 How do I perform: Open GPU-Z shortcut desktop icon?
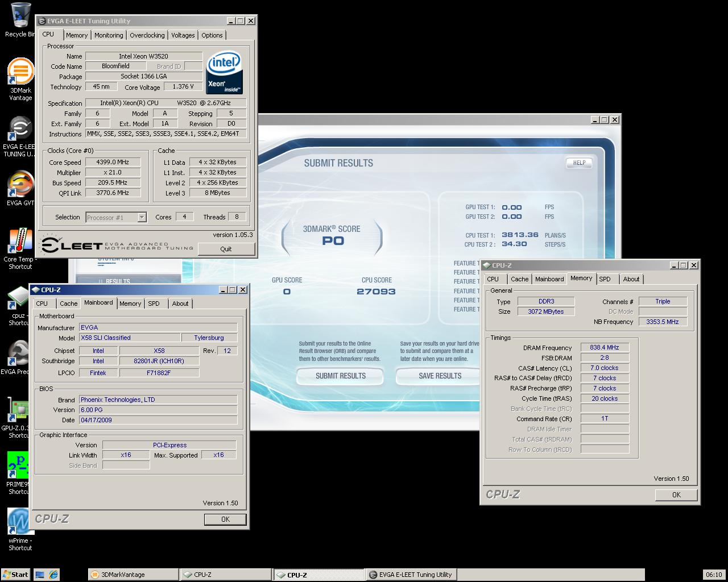[x=16, y=418]
